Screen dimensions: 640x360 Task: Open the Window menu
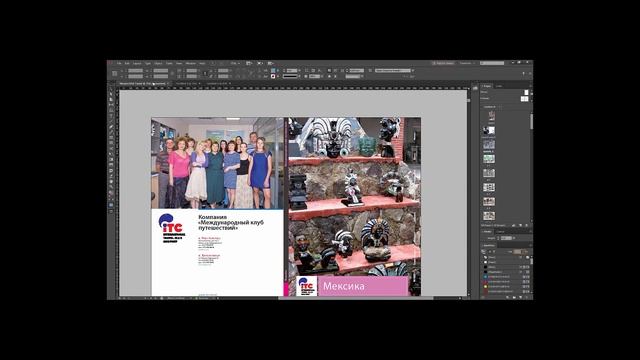[x=191, y=63]
